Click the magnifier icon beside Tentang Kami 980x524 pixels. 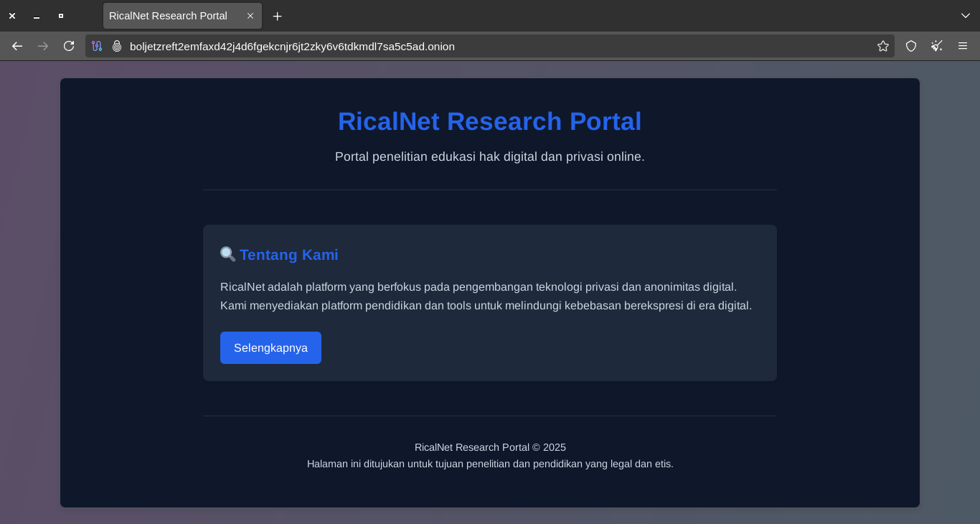tap(227, 255)
